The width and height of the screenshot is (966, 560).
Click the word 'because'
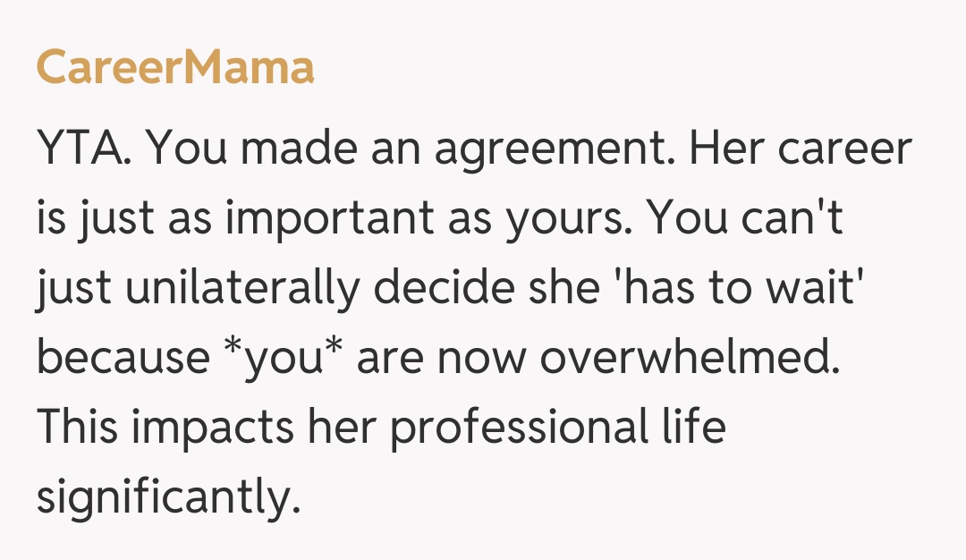[x=122, y=359]
